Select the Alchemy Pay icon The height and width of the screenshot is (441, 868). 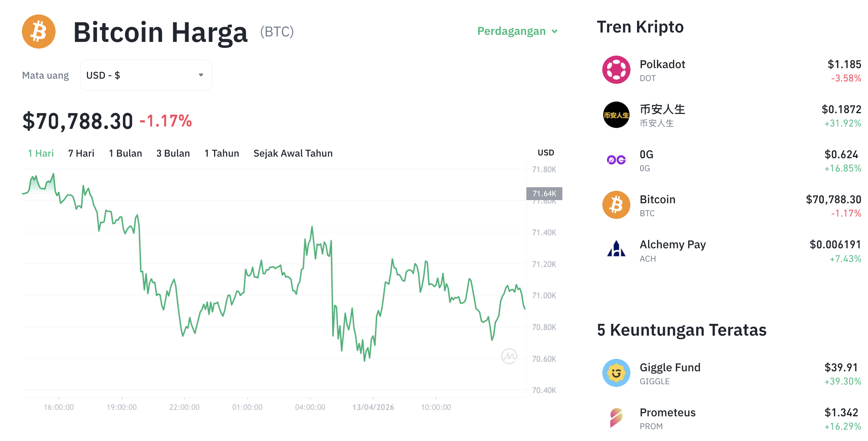pos(616,250)
